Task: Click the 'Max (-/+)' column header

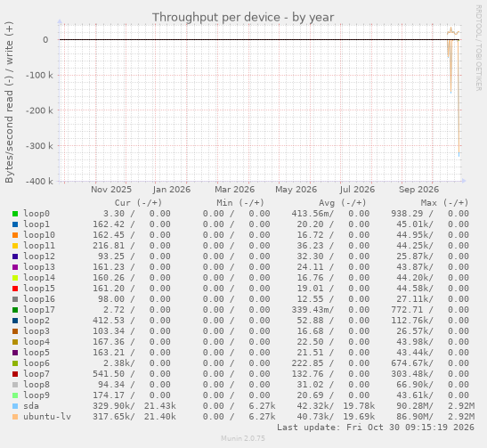Action: [444, 203]
